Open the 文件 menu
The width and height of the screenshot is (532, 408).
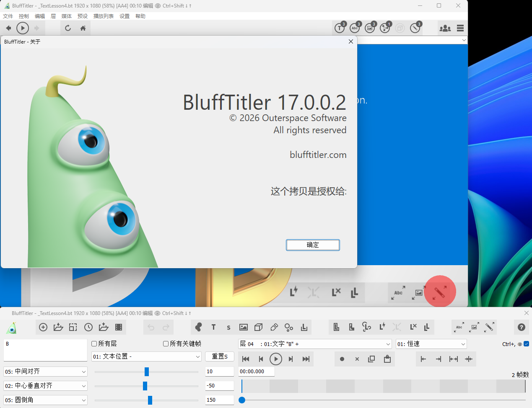click(x=8, y=16)
